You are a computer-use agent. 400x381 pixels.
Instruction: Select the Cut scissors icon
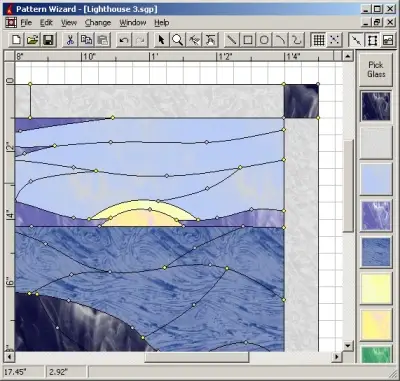tap(70, 40)
